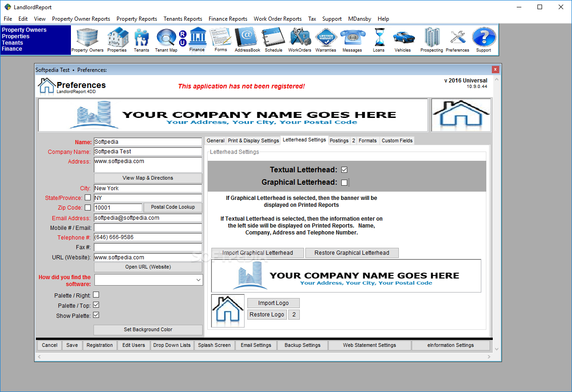This screenshot has width=572, height=392.
Task: Open the Property Owner Reports menu
Action: click(x=81, y=19)
